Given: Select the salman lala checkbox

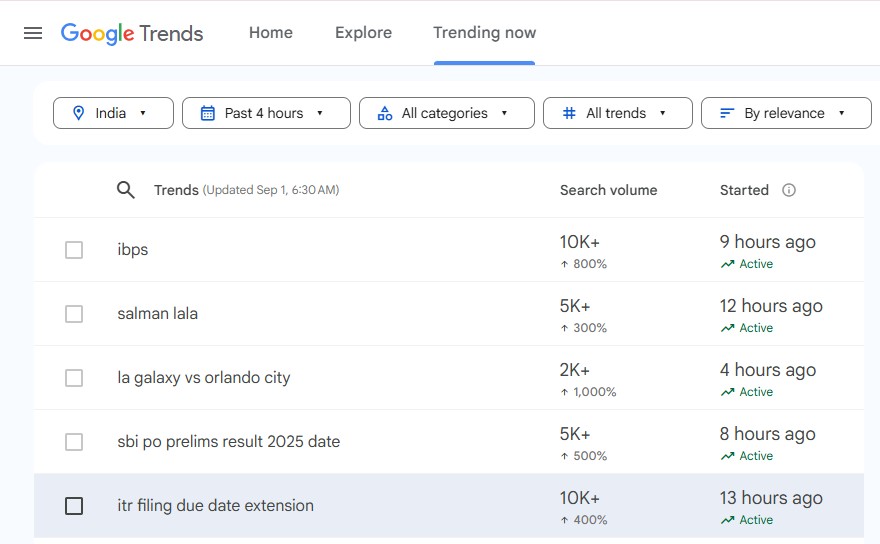Looking at the screenshot, I should (74, 314).
